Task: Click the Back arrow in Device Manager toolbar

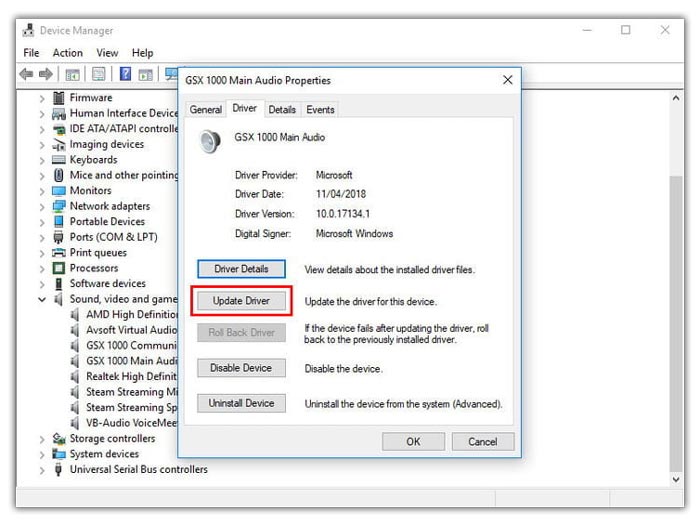Action: pos(27,74)
